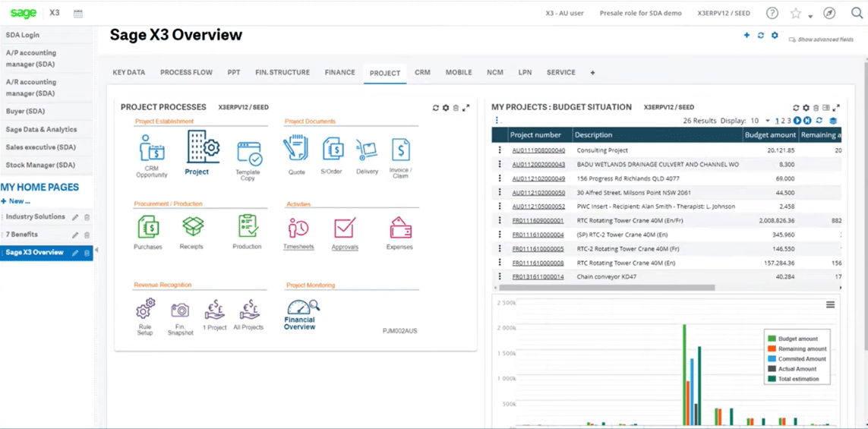Open the help question mark icon
This screenshot has height=429, width=868.
click(x=772, y=13)
